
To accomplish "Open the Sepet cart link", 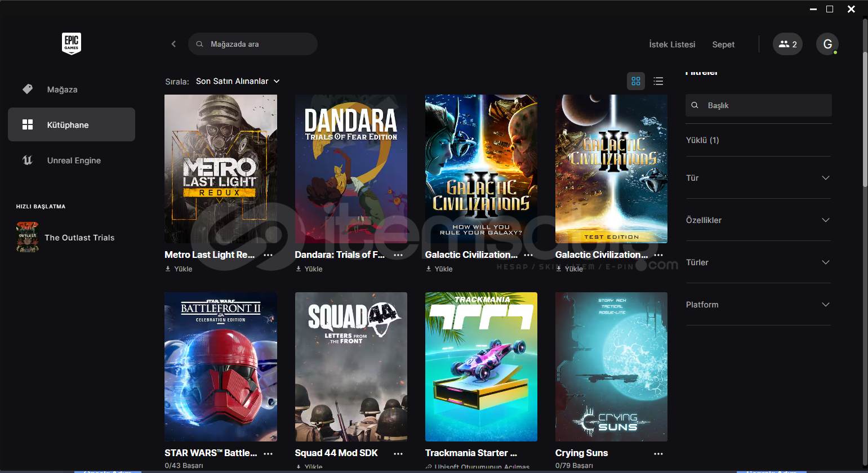I will (723, 44).
